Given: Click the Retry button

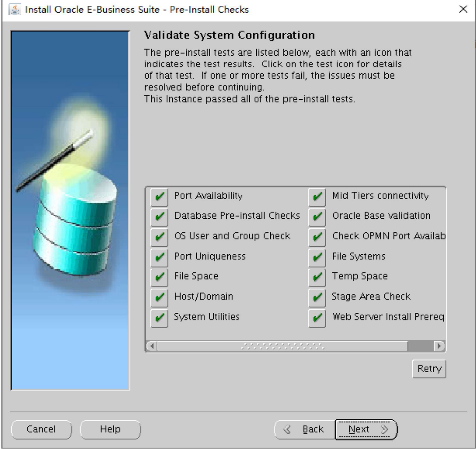Looking at the screenshot, I should pos(429,369).
